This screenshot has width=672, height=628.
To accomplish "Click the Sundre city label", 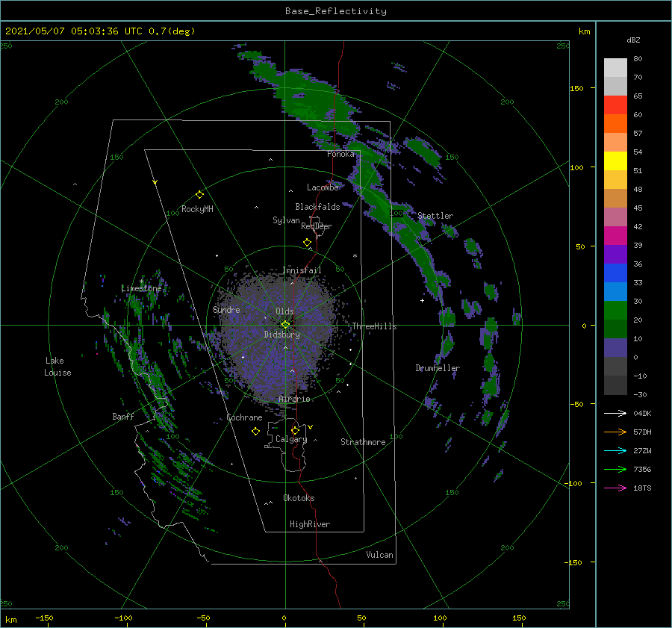I will pyautogui.click(x=226, y=309).
